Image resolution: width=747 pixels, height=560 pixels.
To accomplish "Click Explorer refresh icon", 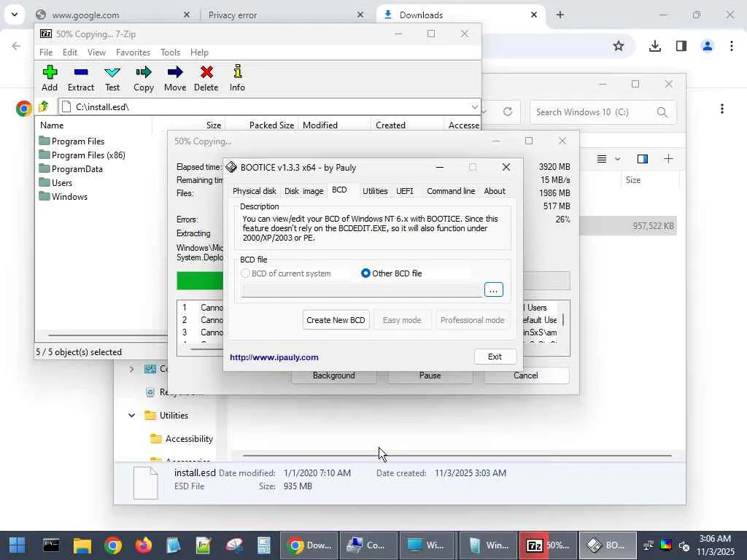I will click(508, 112).
